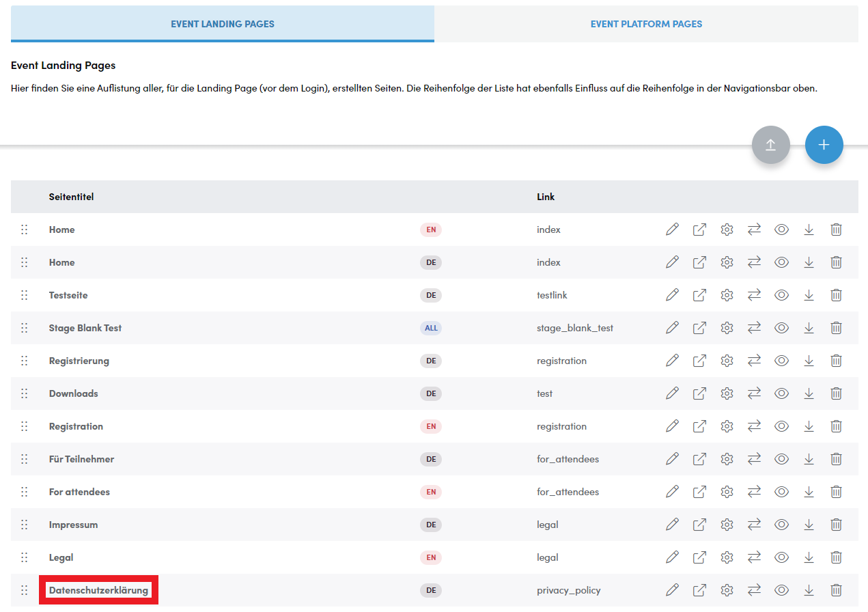Toggle visibility eye for Impressum
Viewport: 868px width, 612px height.
point(781,525)
